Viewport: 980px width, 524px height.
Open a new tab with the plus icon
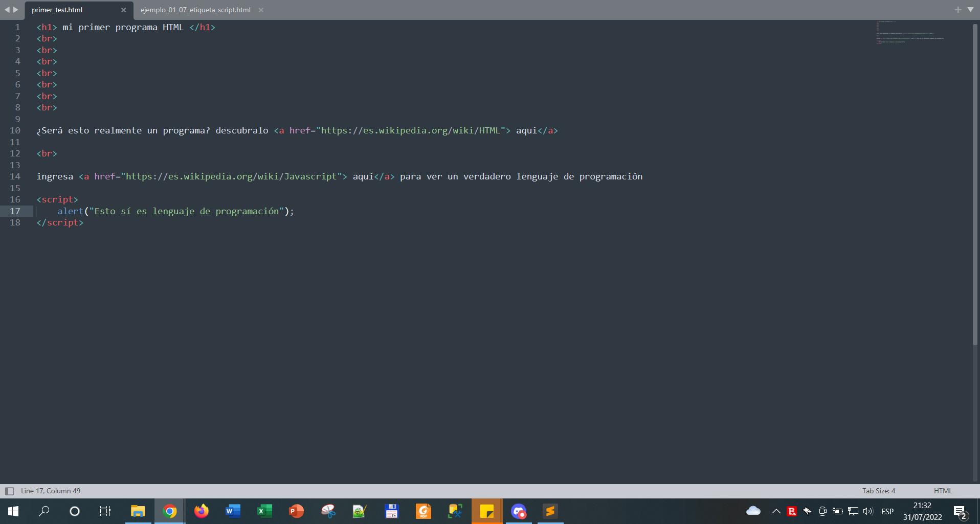click(x=958, y=10)
